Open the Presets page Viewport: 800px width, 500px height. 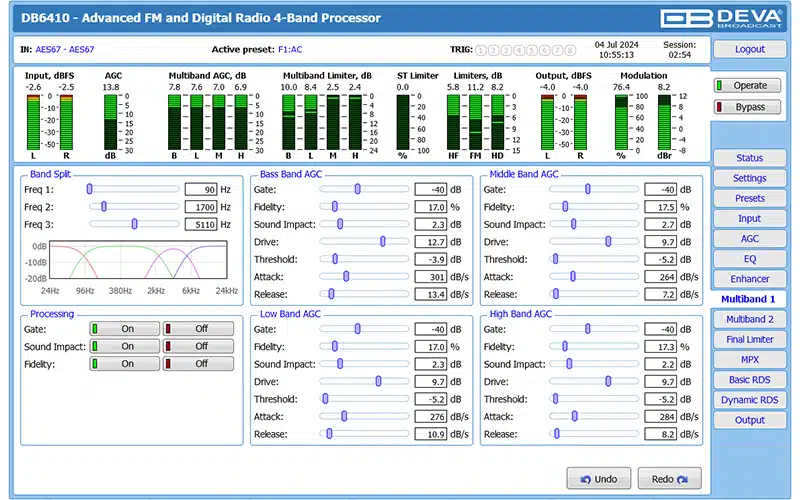point(749,198)
